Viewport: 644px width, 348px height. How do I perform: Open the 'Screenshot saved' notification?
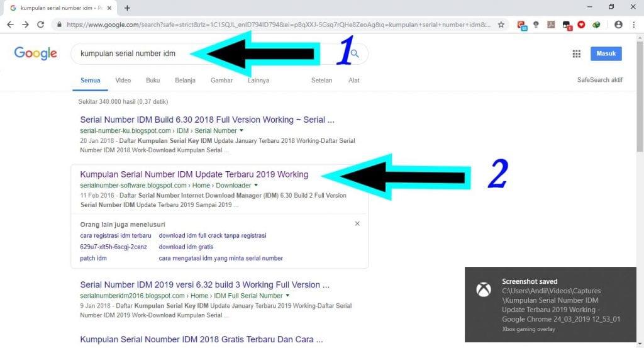550,305
